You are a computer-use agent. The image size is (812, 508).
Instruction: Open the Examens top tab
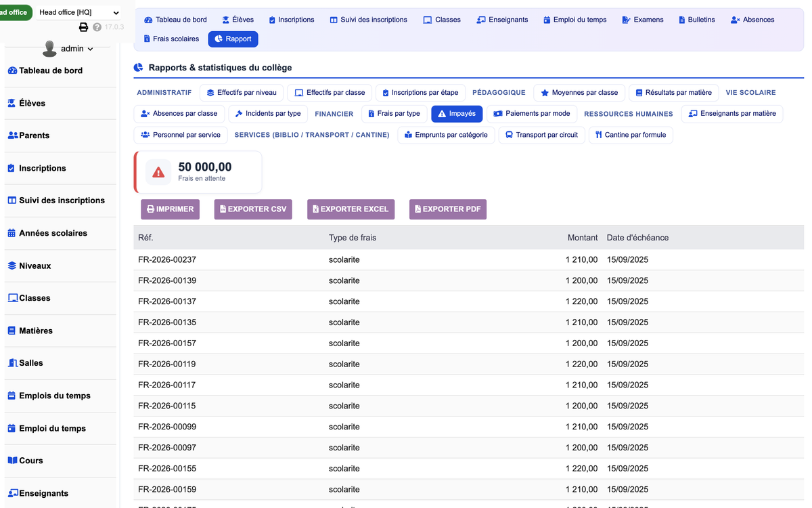642,20
